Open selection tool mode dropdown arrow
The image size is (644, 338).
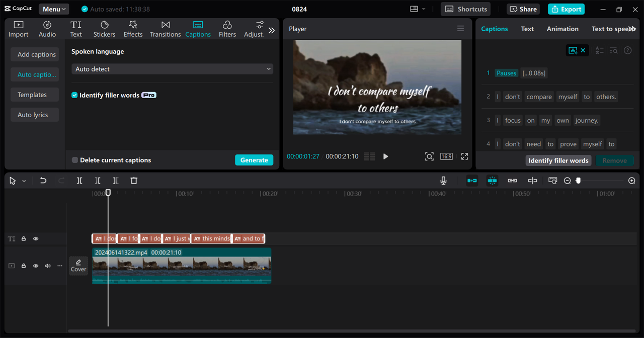click(x=24, y=181)
